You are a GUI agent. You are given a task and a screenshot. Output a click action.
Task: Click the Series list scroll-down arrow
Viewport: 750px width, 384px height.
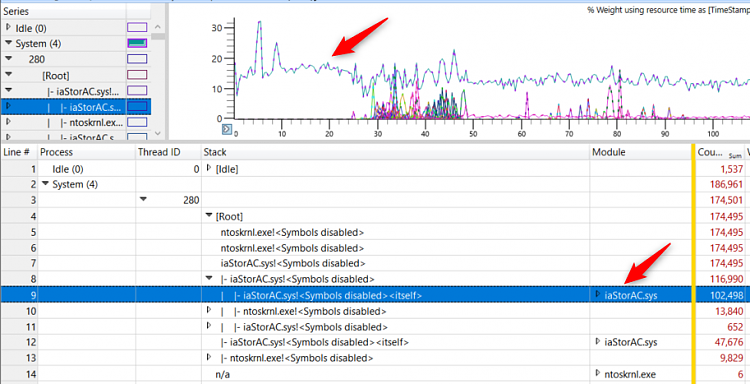[159, 134]
